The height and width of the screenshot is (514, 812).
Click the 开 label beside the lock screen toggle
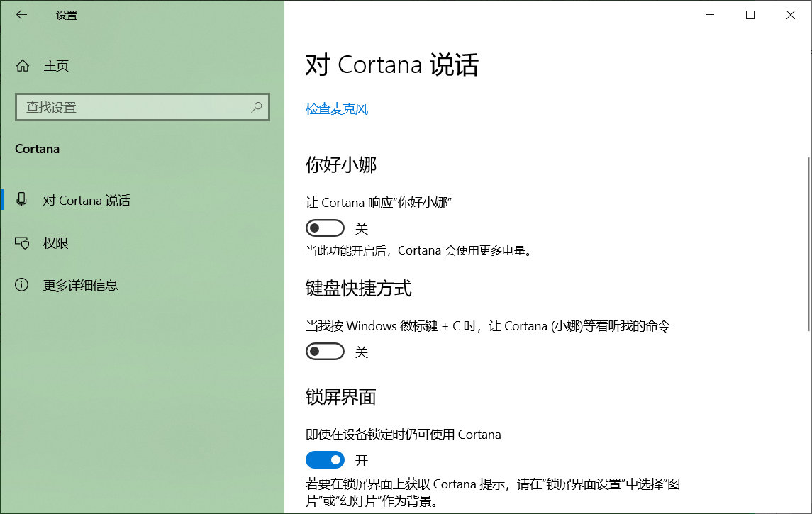(360, 459)
